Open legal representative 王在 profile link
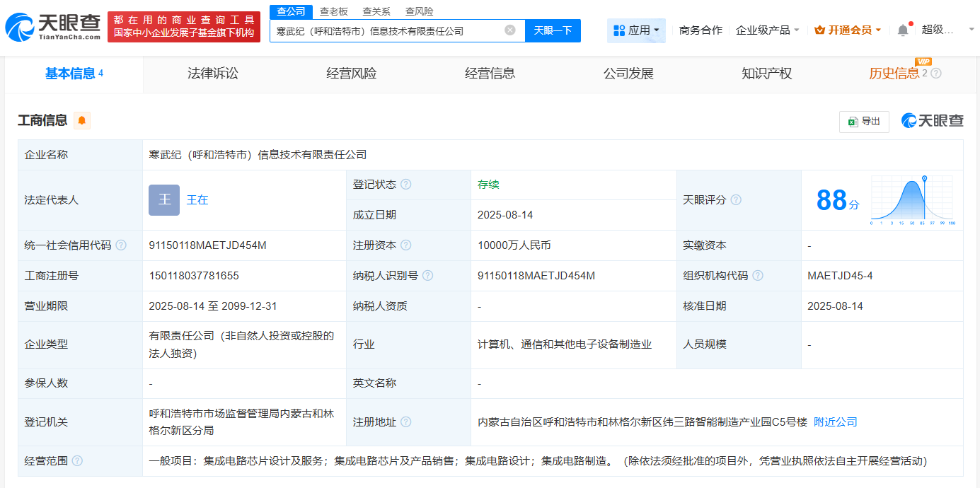This screenshot has height=488, width=980. pos(197,199)
